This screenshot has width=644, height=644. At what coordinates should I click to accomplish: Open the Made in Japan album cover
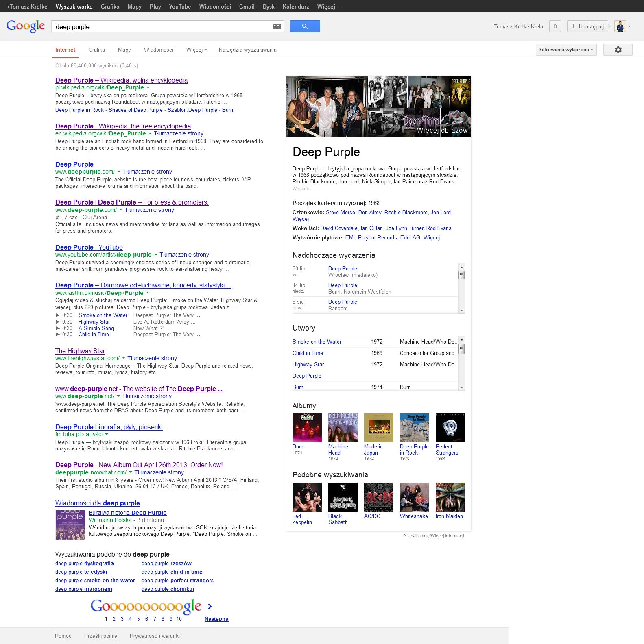click(379, 428)
